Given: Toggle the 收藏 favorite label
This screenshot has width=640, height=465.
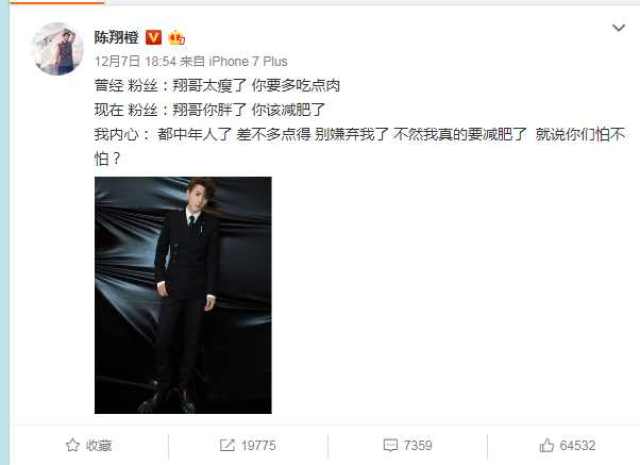Looking at the screenshot, I should (99, 445).
